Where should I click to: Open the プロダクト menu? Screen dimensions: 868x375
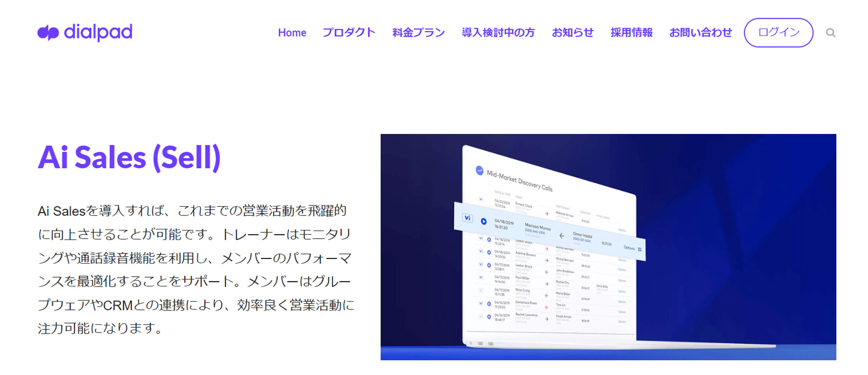pyautogui.click(x=349, y=33)
